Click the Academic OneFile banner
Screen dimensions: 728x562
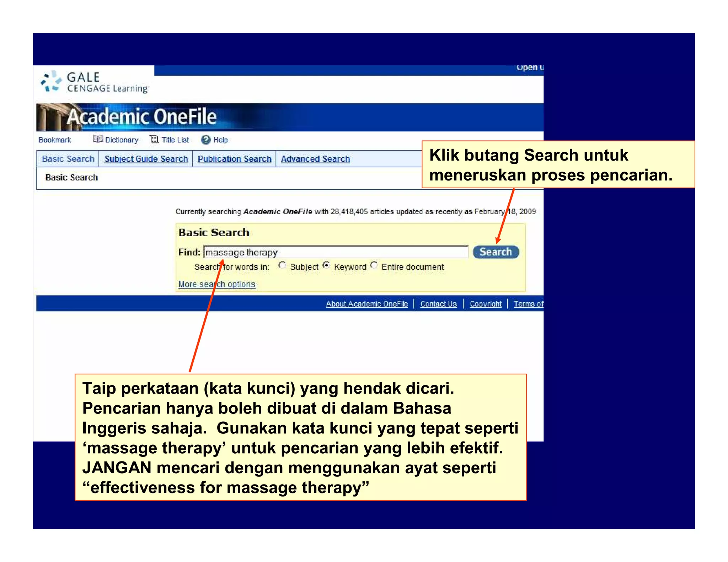click(290, 117)
